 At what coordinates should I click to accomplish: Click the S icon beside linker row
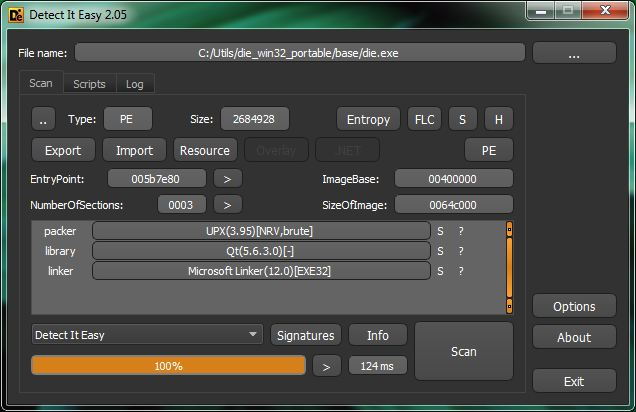[x=440, y=271]
